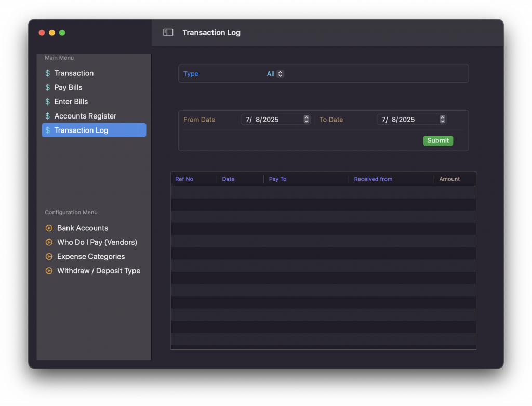Click dollar icon next to Pay Bills
532x406 pixels.
(48, 87)
